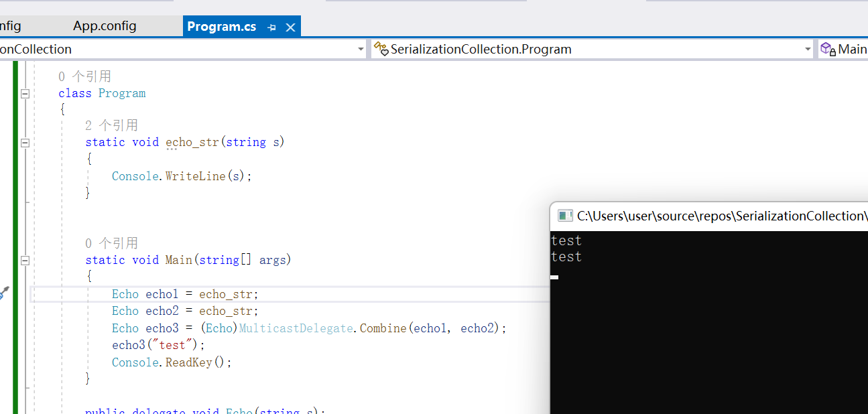Click the console window title icon
Viewport: 868px width, 414px height.
tap(565, 216)
